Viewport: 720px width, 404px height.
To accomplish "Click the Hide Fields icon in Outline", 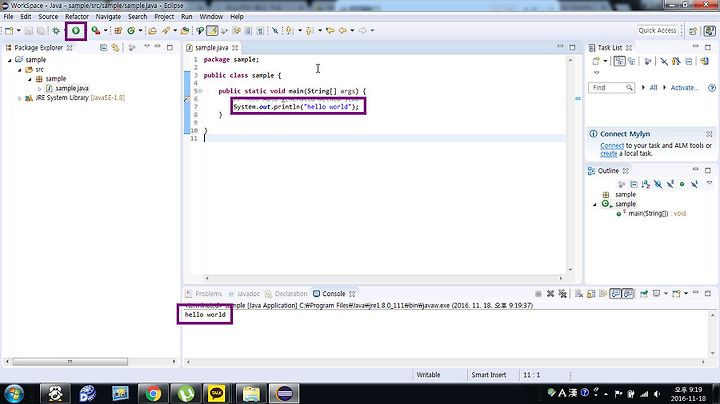I will pyautogui.click(x=658, y=184).
